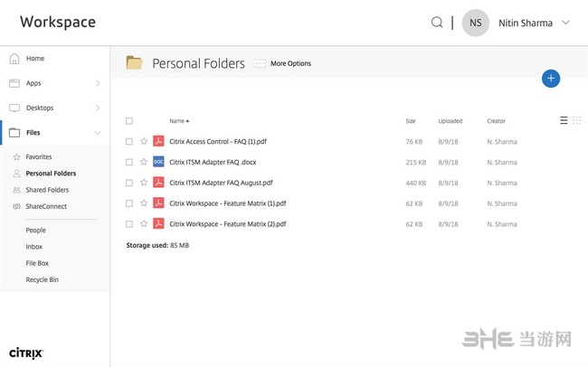The width and height of the screenshot is (588, 367).
Task: Open Shared Folders in sidebar
Action: (x=47, y=190)
